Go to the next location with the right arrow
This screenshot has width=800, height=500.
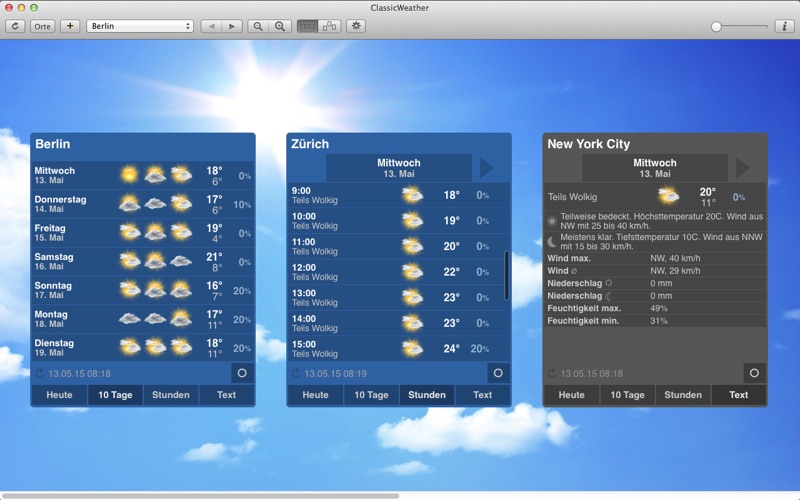click(232, 26)
